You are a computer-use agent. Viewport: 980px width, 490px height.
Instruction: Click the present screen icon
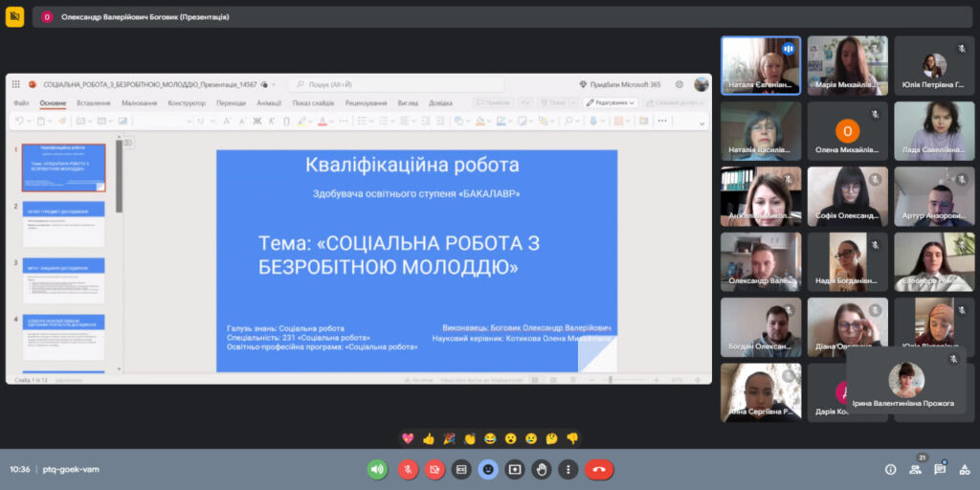point(515,469)
